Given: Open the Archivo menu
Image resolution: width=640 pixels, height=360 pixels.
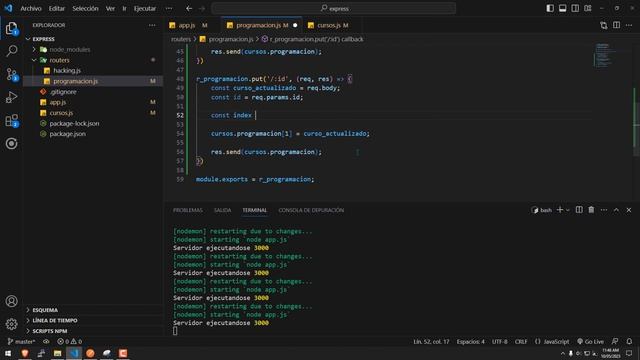Looking at the screenshot, I should 31,8.
